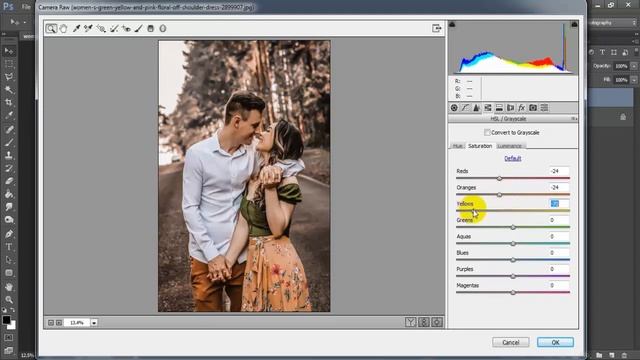Open the Effects (fx) panel icon
Image resolution: width=640 pixels, height=360 pixels.
(x=521, y=108)
